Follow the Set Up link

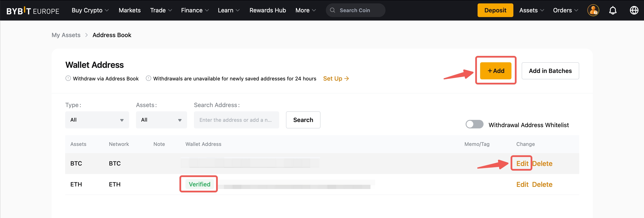pyautogui.click(x=336, y=78)
